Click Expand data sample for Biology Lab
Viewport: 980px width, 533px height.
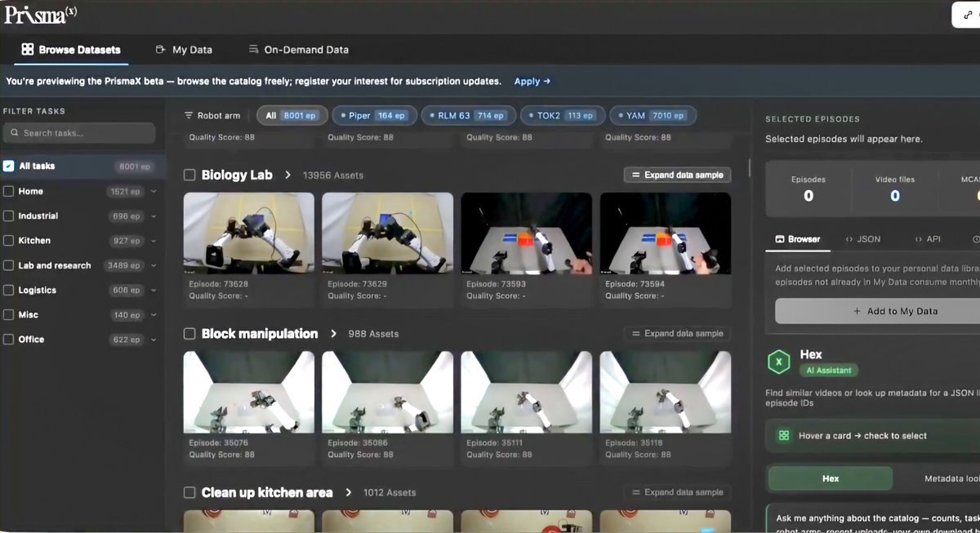click(x=677, y=175)
